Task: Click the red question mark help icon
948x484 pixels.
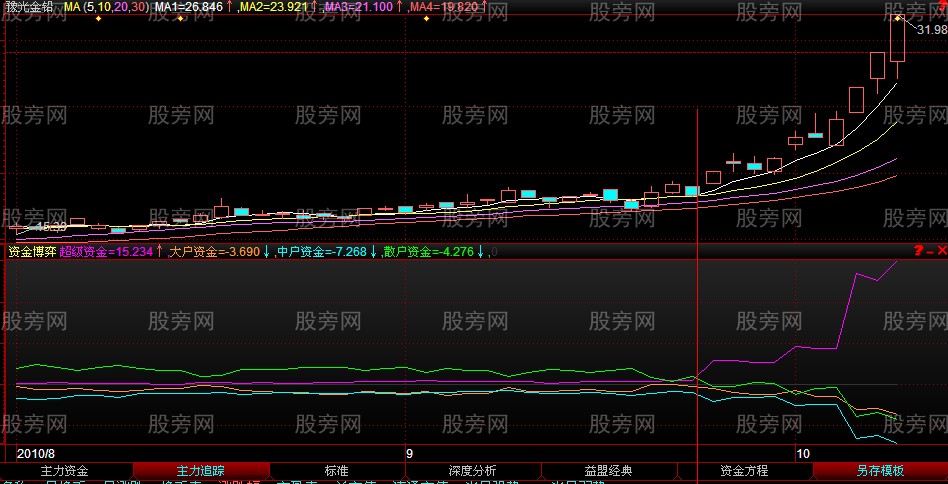Action: pos(918,251)
